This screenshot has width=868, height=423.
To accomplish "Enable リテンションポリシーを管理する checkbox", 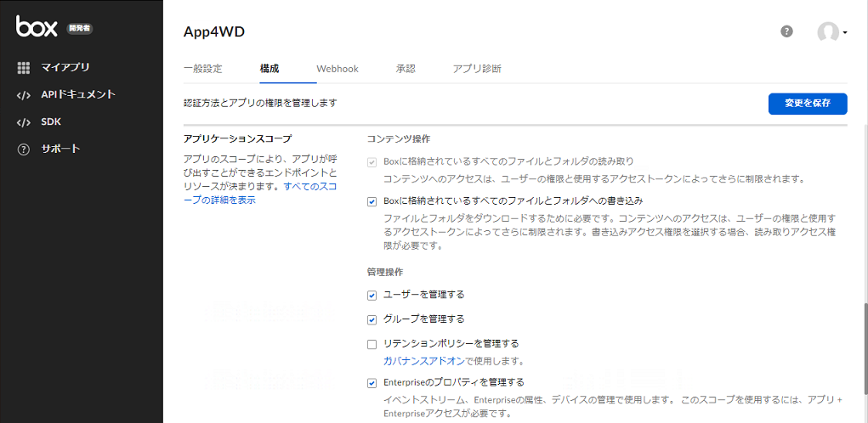I will tap(372, 345).
